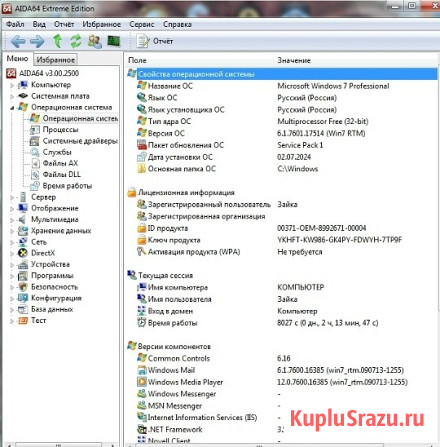Click the Windows Media Player icon

pyautogui.click(x=142, y=382)
